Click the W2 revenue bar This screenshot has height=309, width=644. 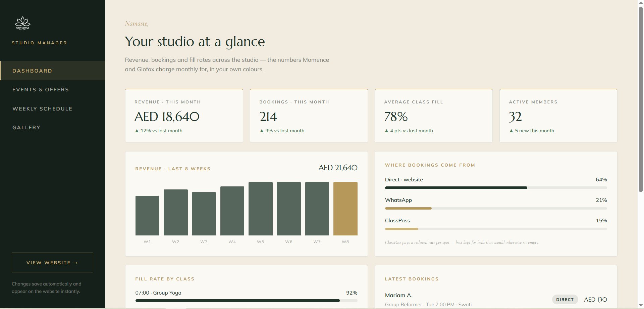[x=176, y=212]
